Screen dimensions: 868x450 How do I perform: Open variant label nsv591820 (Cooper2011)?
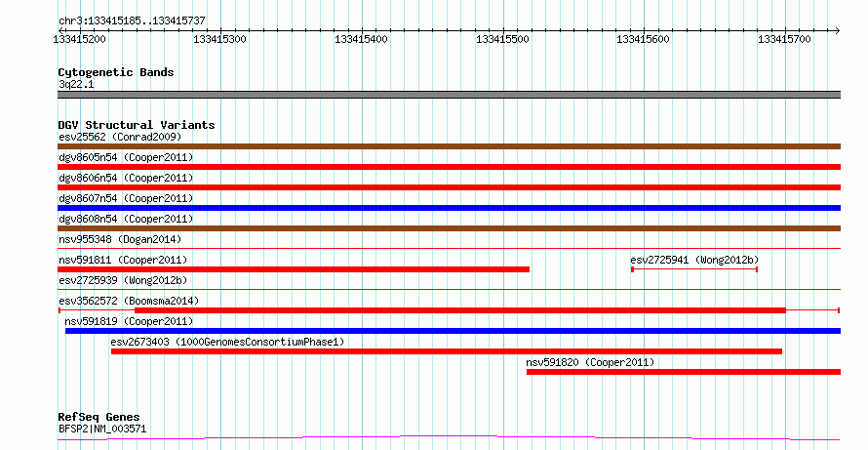(x=590, y=362)
